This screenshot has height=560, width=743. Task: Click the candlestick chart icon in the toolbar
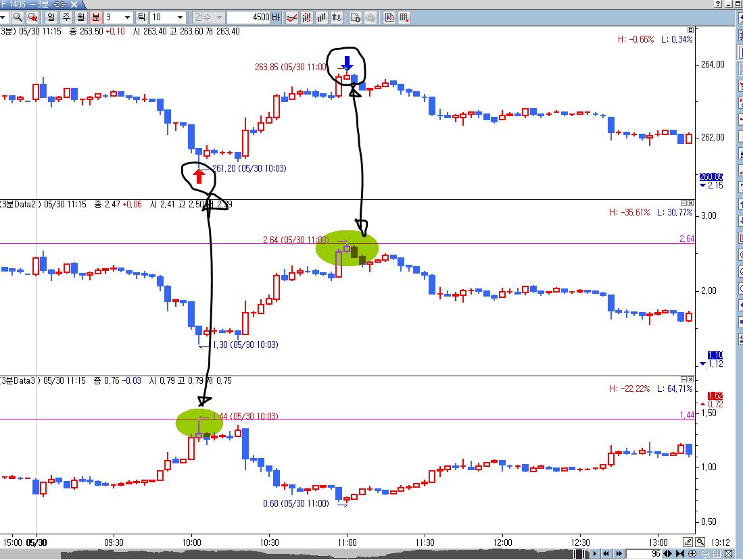point(389,18)
